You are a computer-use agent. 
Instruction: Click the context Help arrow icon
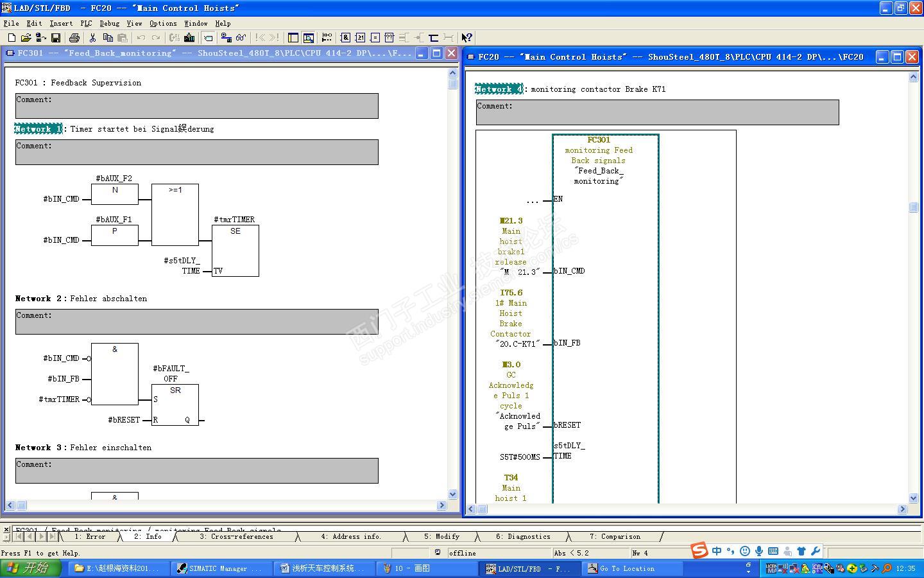(466, 38)
